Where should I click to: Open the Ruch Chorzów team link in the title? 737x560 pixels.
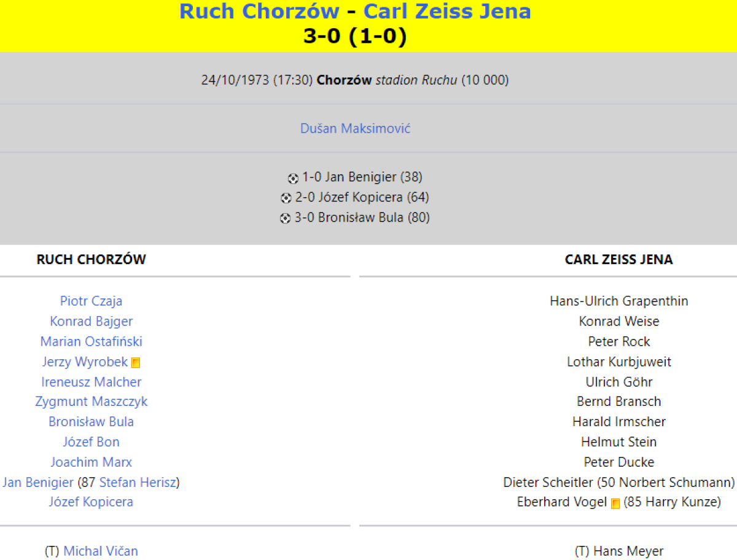(x=259, y=11)
